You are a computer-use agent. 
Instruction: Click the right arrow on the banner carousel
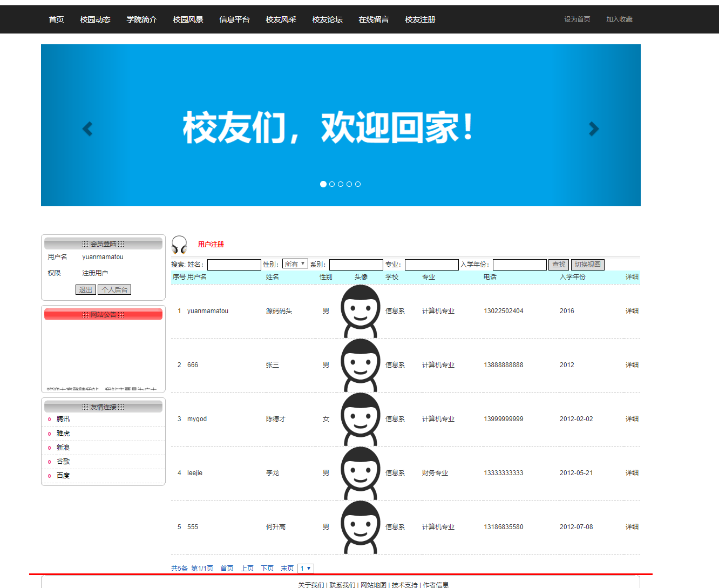pos(594,129)
